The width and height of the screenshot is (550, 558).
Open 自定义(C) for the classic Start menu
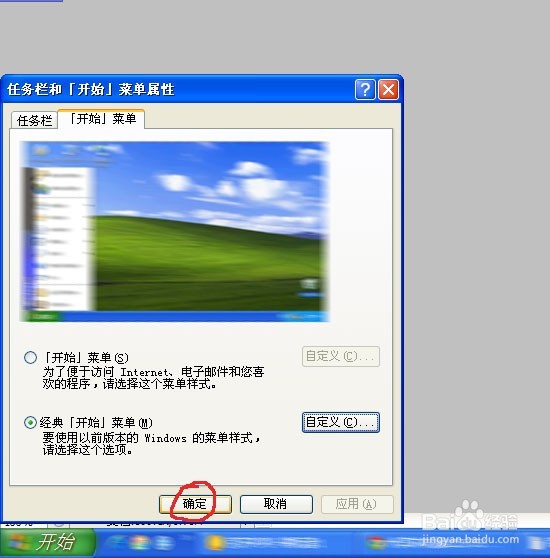[340, 422]
